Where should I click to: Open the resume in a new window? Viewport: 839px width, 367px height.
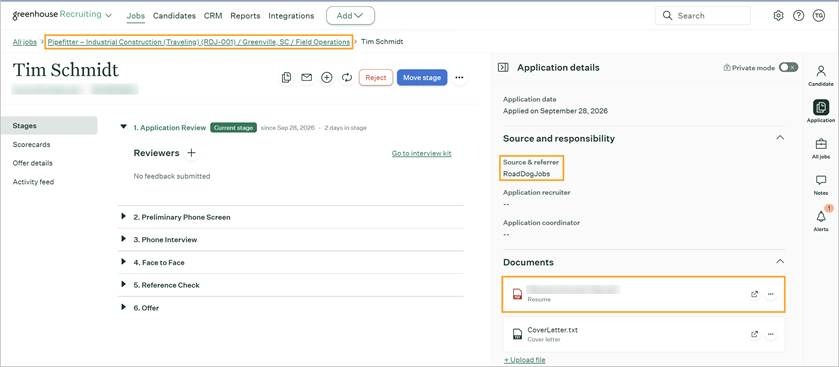coord(754,294)
